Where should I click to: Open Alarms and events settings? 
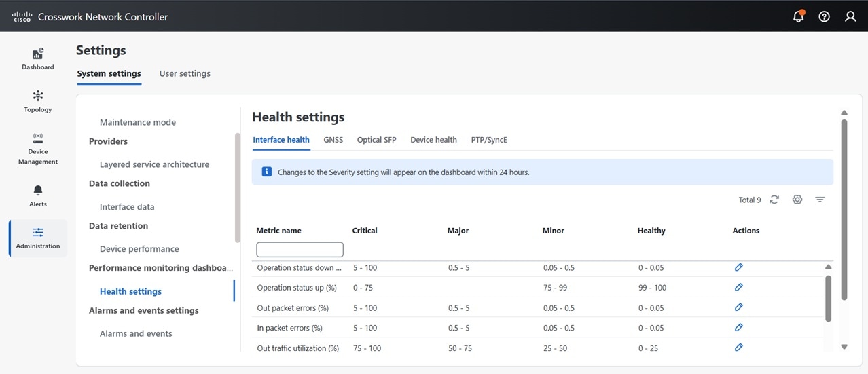[x=136, y=333]
